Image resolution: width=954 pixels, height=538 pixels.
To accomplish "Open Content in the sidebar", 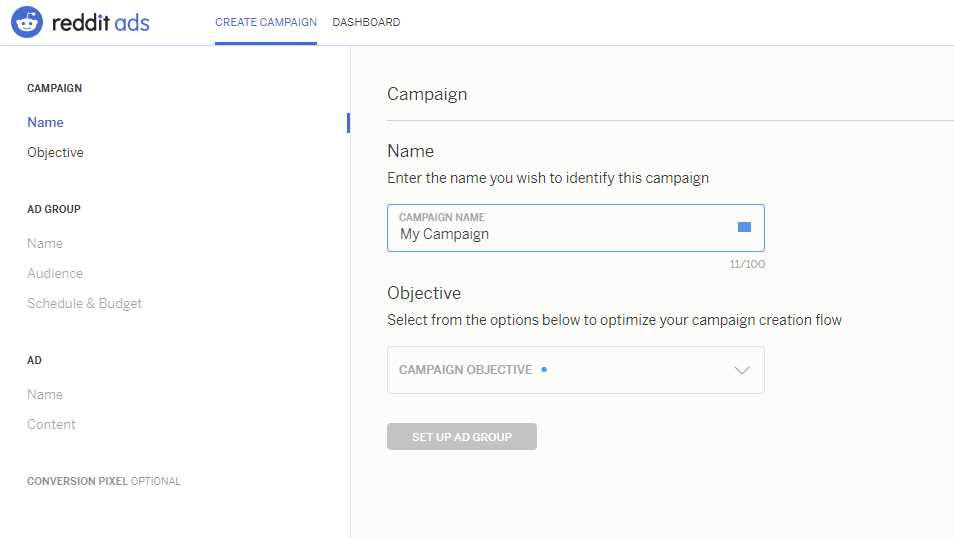I will [51, 424].
